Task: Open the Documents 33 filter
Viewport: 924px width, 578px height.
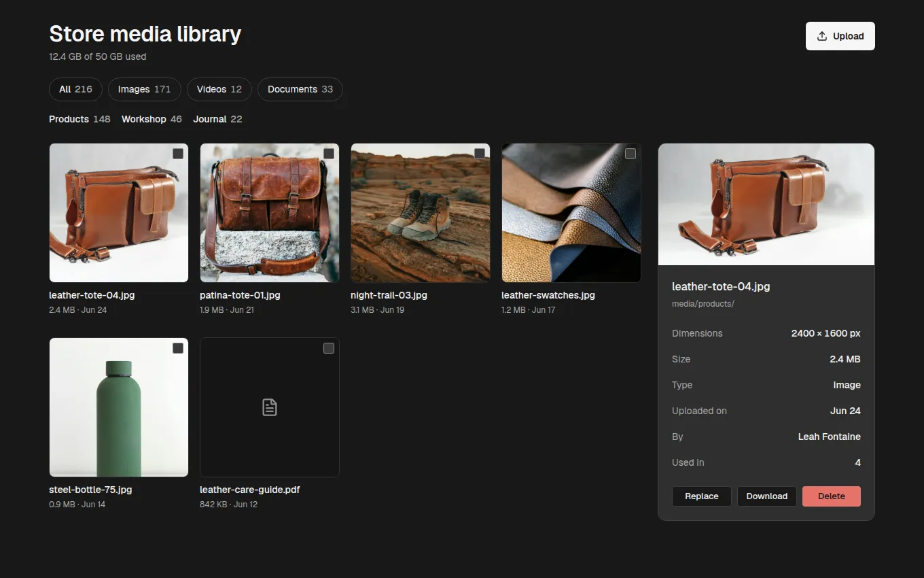Action: pos(300,89)
